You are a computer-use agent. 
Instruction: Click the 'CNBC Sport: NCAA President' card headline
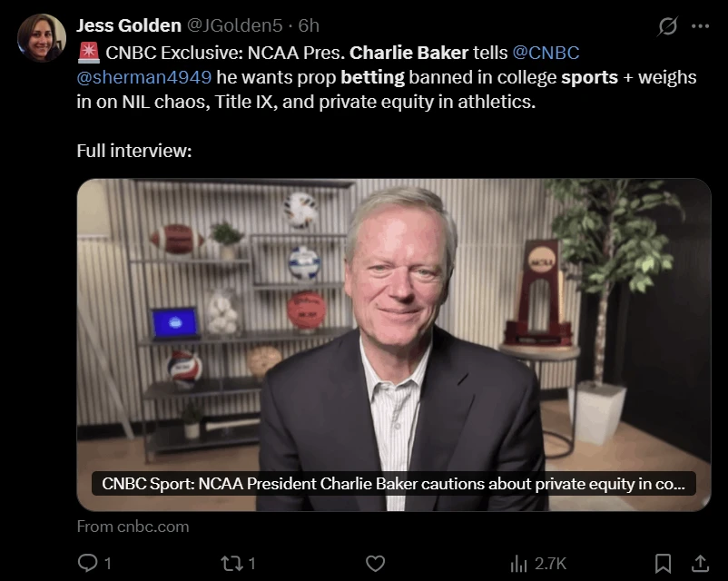pyautogui.click(x=393, y=485)
